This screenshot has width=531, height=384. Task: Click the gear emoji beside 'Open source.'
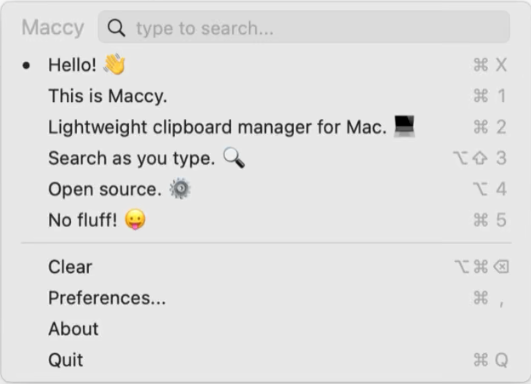(180, 189)
